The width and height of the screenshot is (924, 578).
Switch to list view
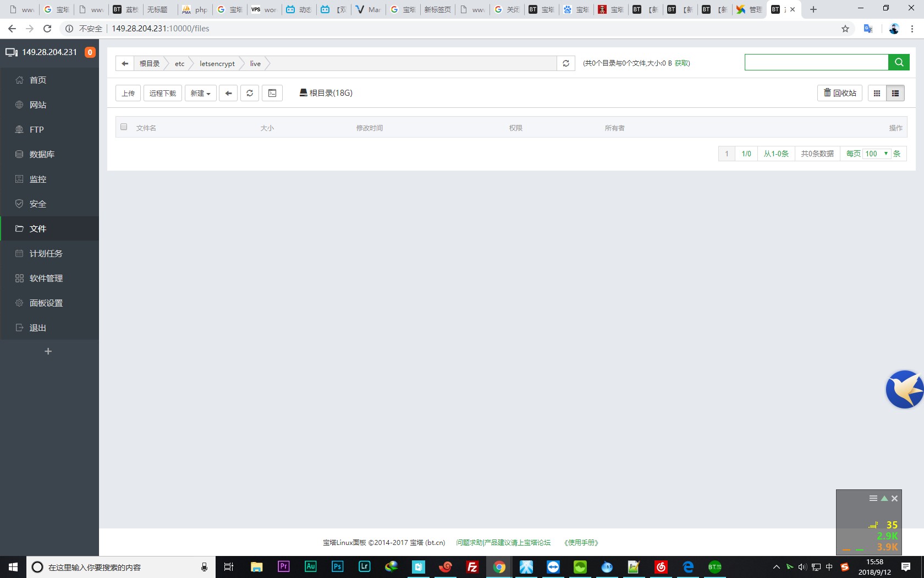coord(895,93)
